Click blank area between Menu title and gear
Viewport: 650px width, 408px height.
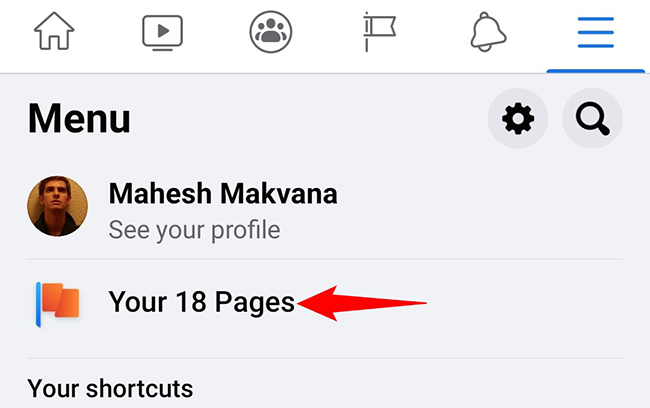310,120
